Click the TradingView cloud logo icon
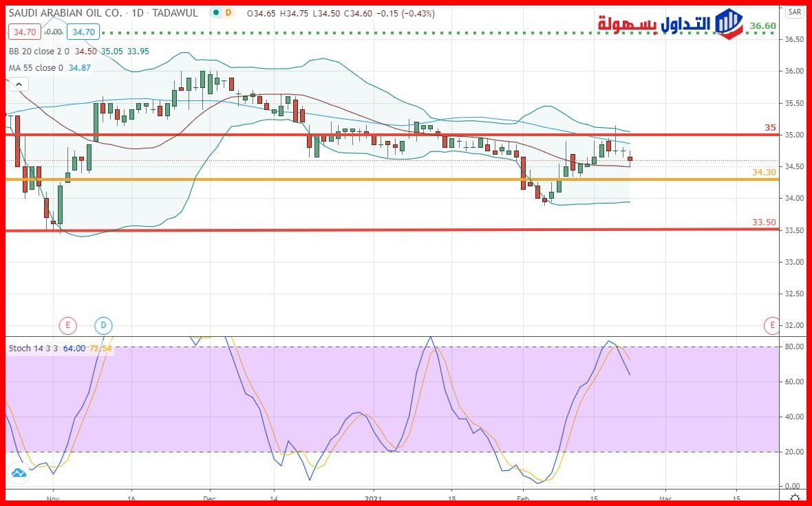This screenshot has height=506, width=812. coord(19,473)
